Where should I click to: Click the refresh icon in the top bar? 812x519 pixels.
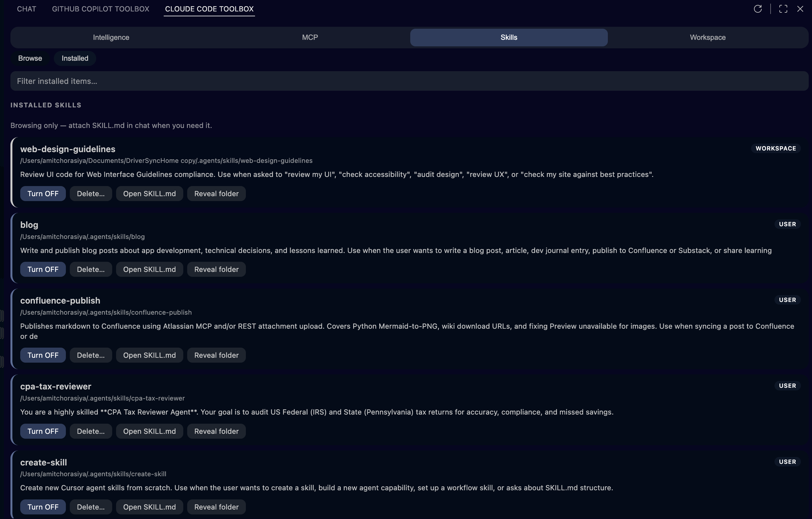pos(758,9)
